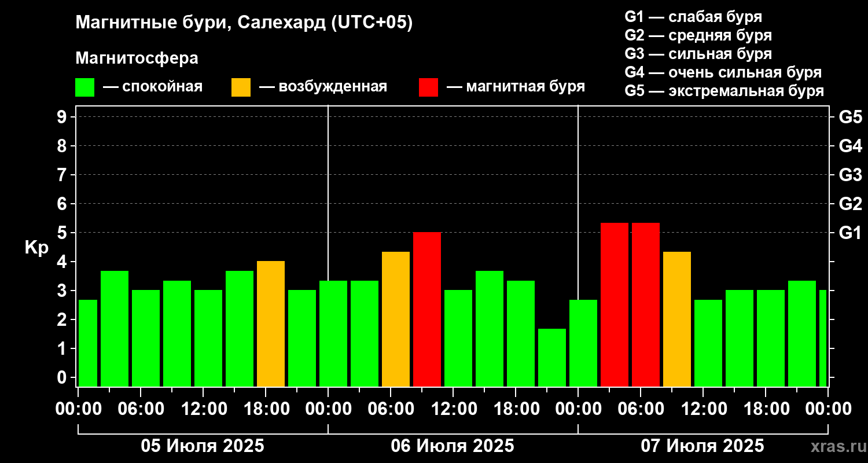
Task: Click the yellow bar on 06 Июля
Action: pyautogui.click(x=396, y=319)
